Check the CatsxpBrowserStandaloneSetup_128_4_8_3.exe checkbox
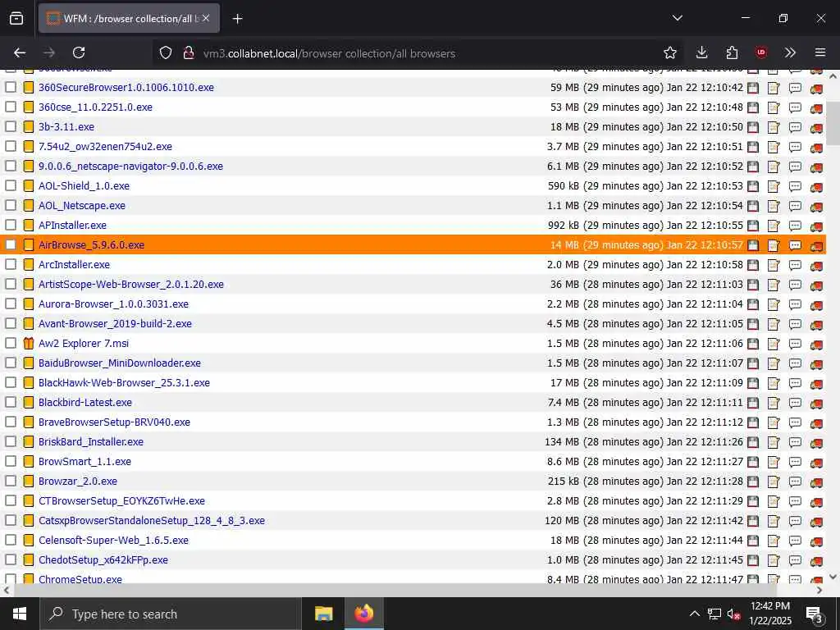The image size is (840, 630). (x=10, y=520)
